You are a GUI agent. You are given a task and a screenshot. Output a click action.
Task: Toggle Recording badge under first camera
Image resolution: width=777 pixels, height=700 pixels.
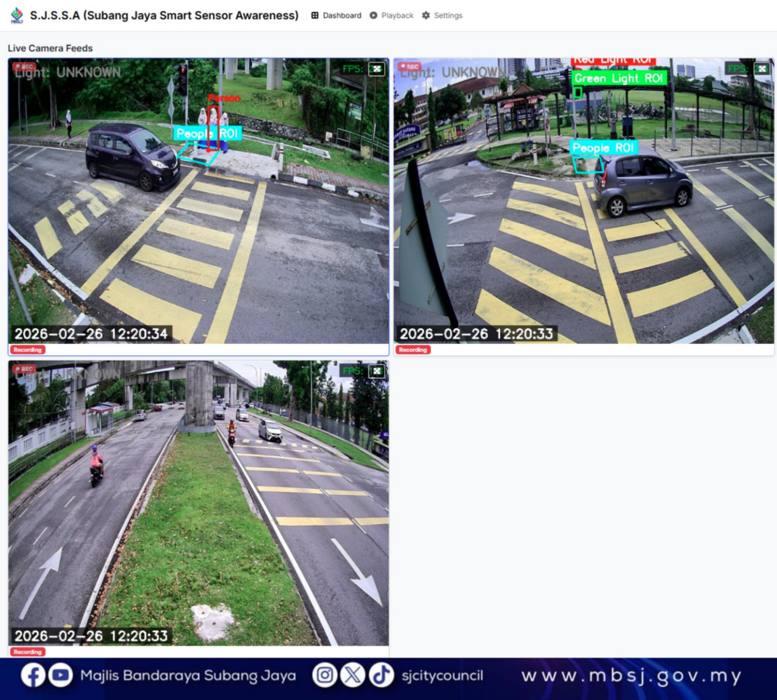(x=27, y=350)
